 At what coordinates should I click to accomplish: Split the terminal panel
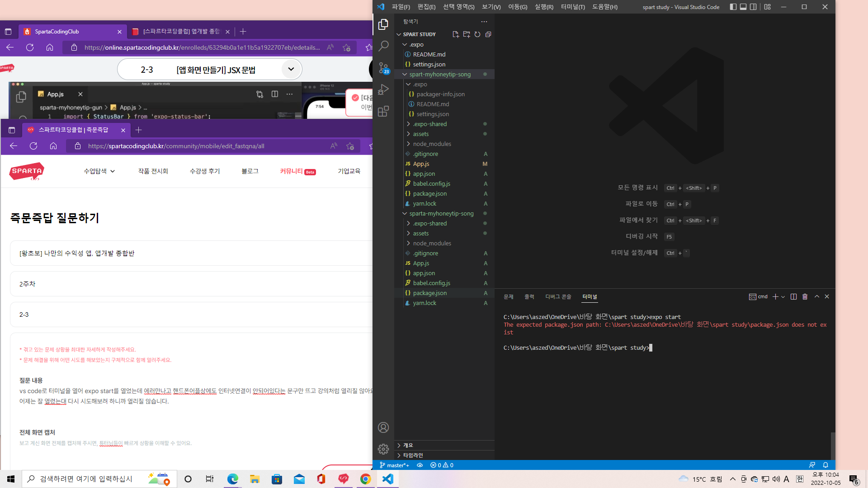tap(793, 297)
